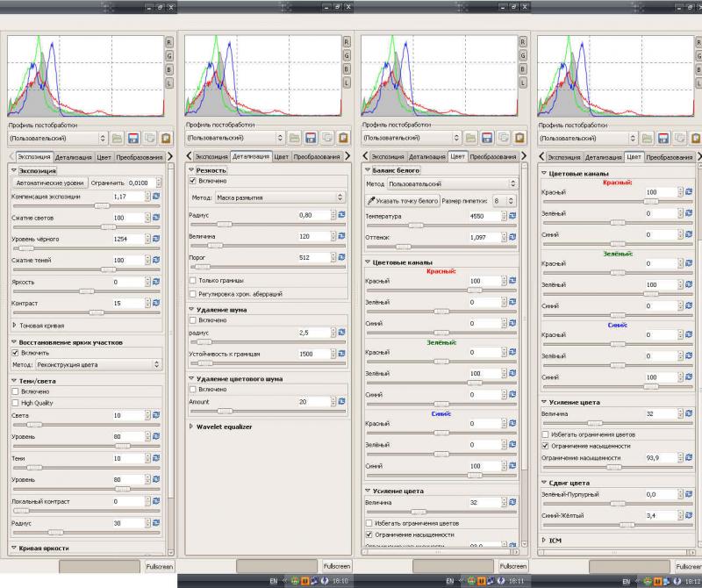
Task: Enable the High Quality checkbox
Action: pyautogui.click(x=15, y=403)
